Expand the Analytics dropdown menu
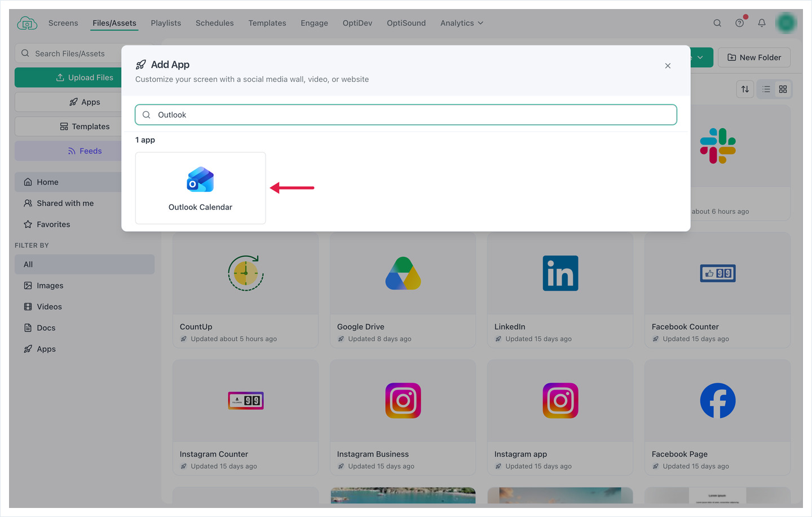812x517 pixels. (462, 23)
